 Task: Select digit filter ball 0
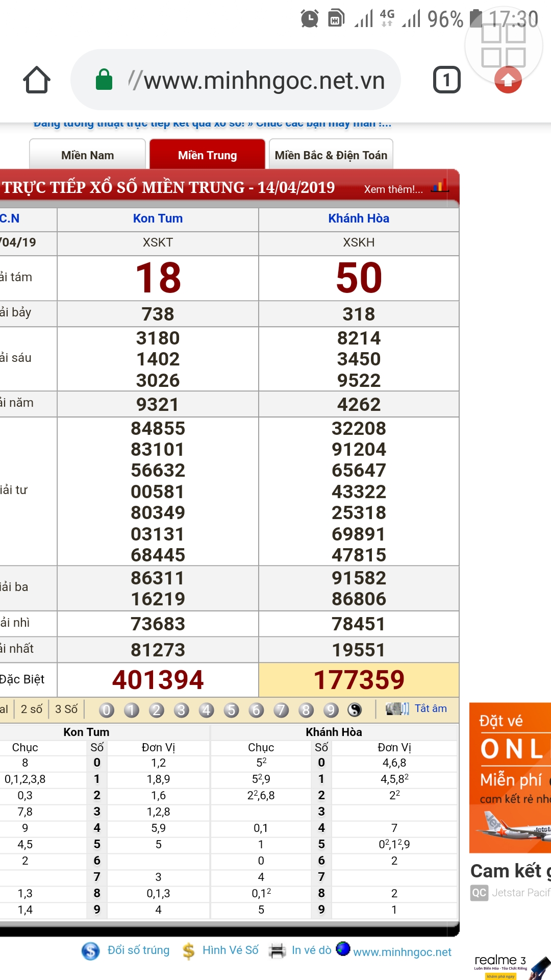click(x=107, y=710)
